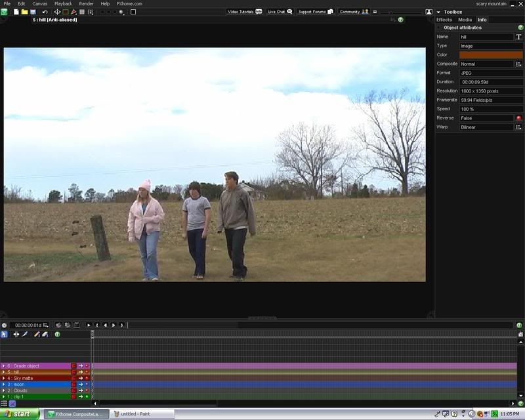Expand the hill layer

[4, 372]
